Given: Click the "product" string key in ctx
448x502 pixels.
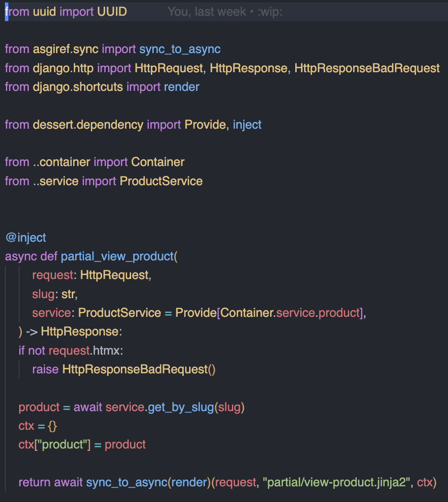Looking at the screenshot, I should (62, 445).
